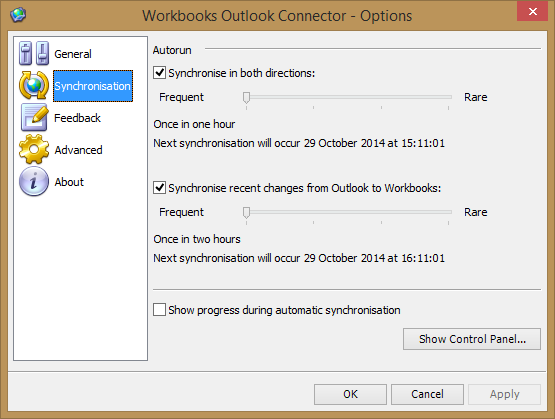Click the Cancel button
This screenshot has width=555, height=419.
click(427, 394)
